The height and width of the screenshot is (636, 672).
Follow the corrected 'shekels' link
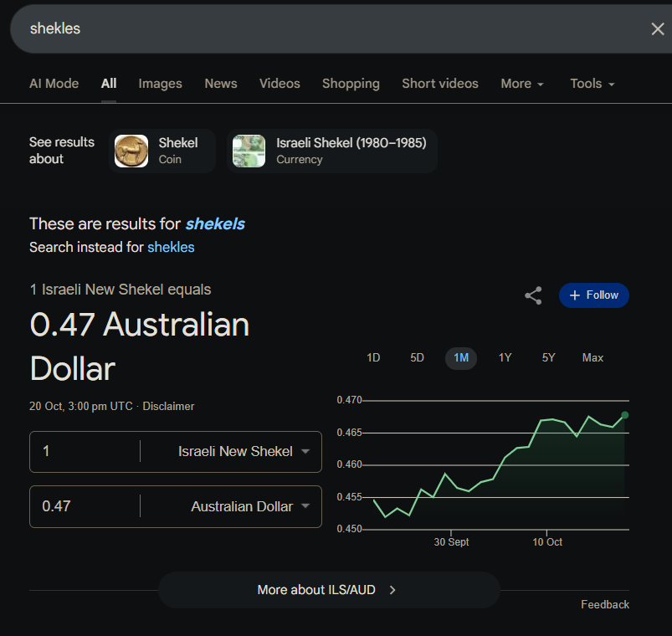(215, 223)
